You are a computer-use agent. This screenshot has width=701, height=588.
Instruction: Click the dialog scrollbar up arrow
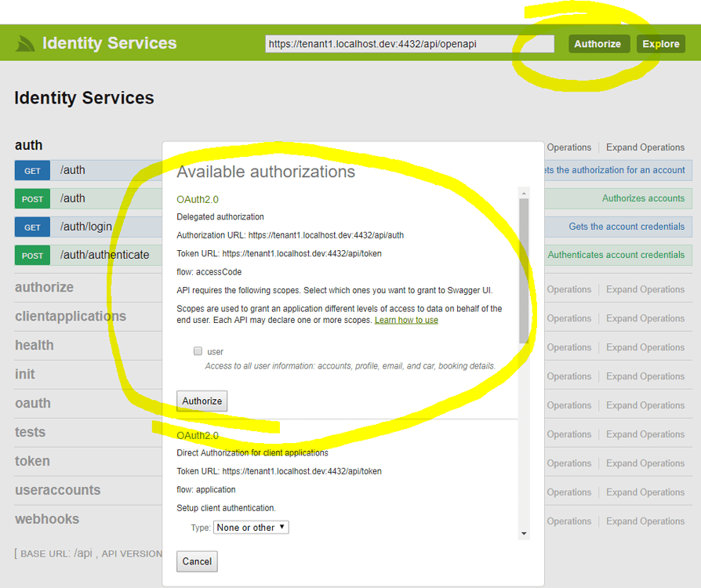(524, 193)
